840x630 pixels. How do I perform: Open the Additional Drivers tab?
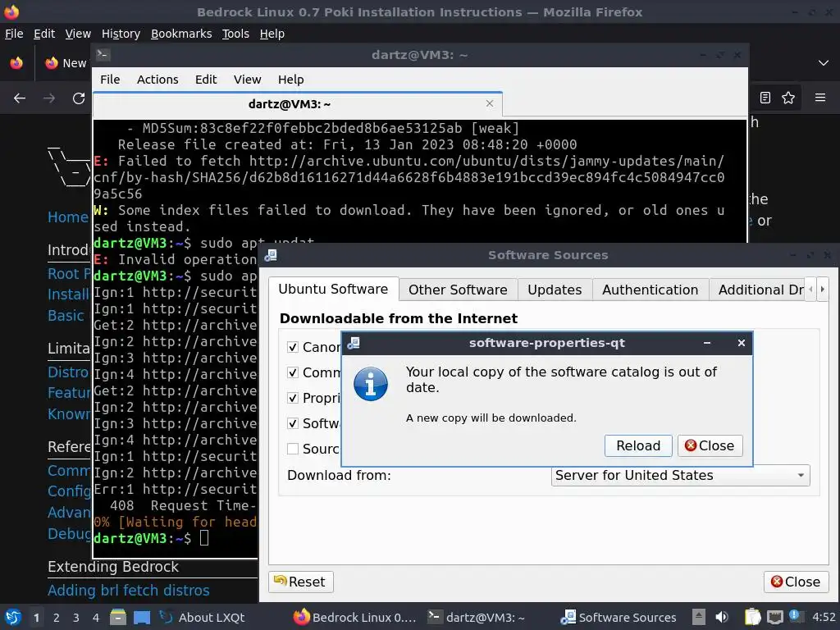757,290
